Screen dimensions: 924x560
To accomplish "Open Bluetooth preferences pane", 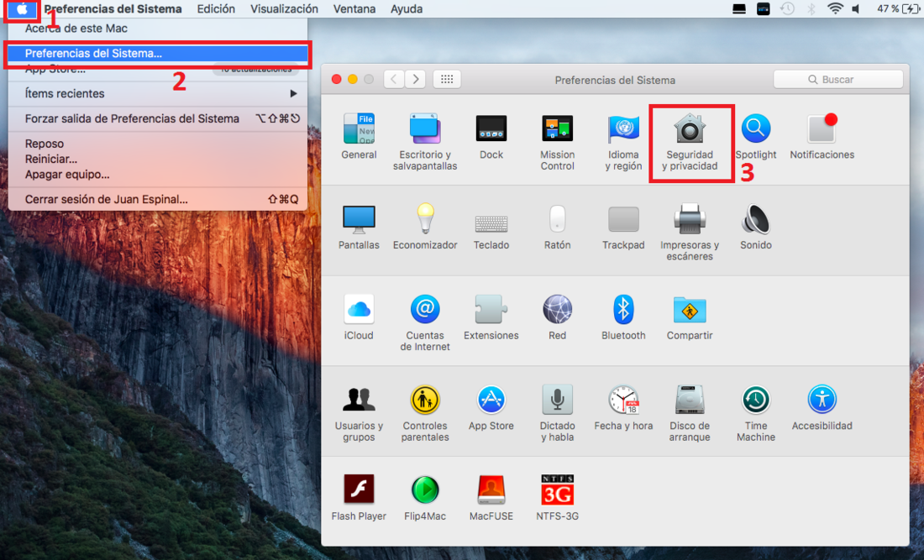I will (623, 317).
